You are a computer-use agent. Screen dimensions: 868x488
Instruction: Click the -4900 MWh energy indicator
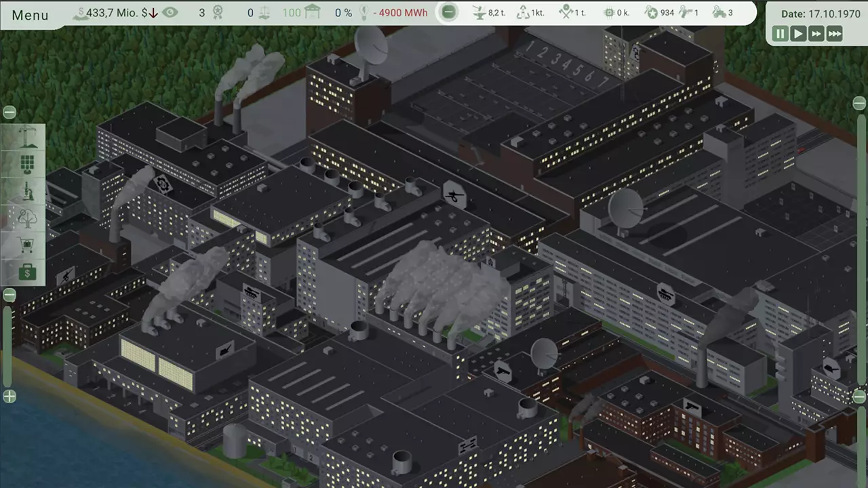coord(403,13)
